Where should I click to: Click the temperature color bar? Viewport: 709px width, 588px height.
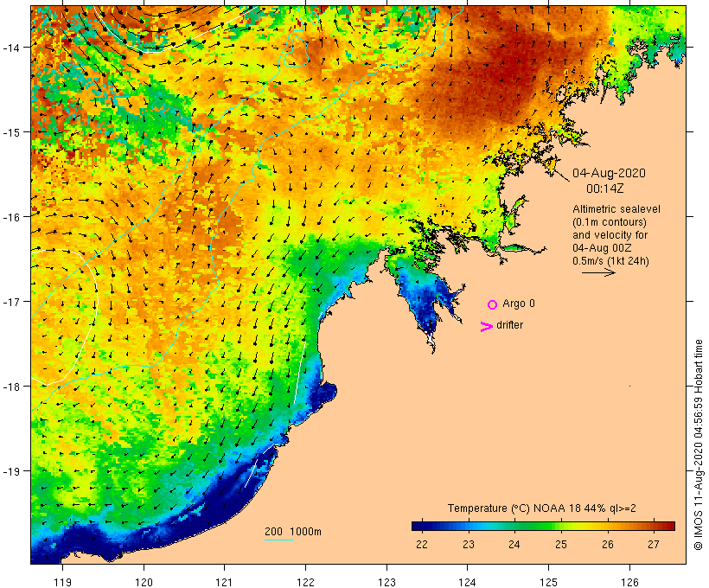pos(543,526)
